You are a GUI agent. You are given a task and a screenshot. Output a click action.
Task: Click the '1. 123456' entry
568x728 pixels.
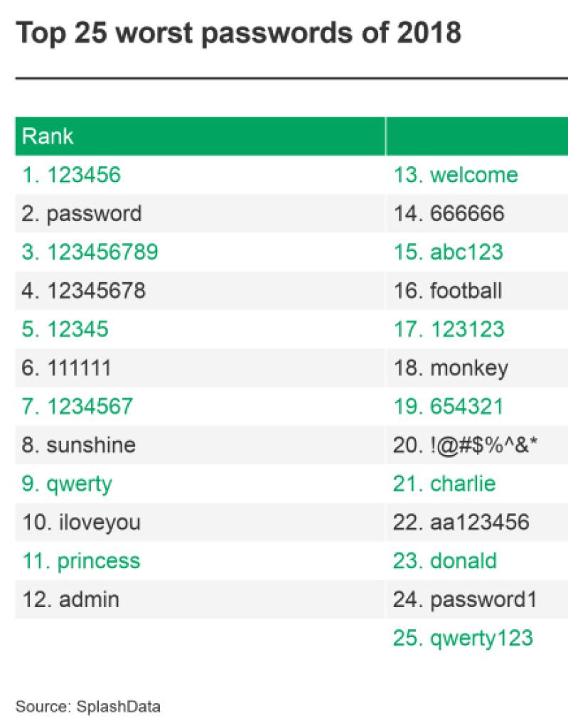click(x=71, y=175)
